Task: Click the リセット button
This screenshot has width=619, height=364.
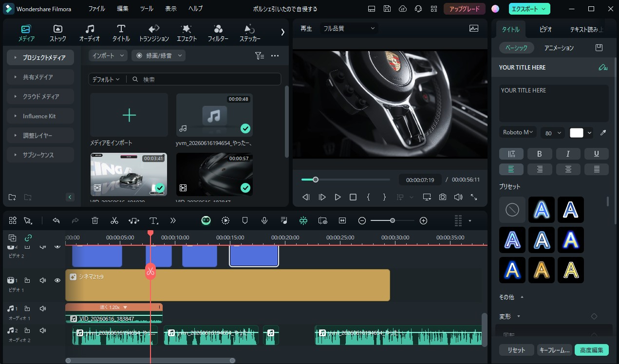Action: (516, 350)
